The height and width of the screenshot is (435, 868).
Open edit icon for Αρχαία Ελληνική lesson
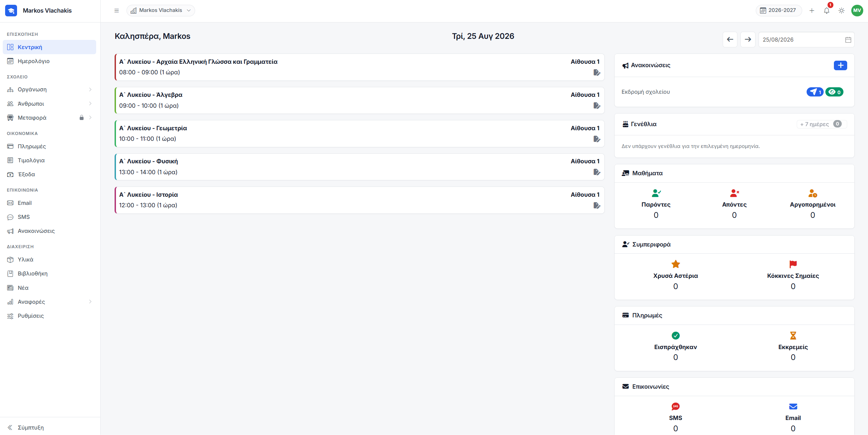pyautogui.click(x=597, y=73)
